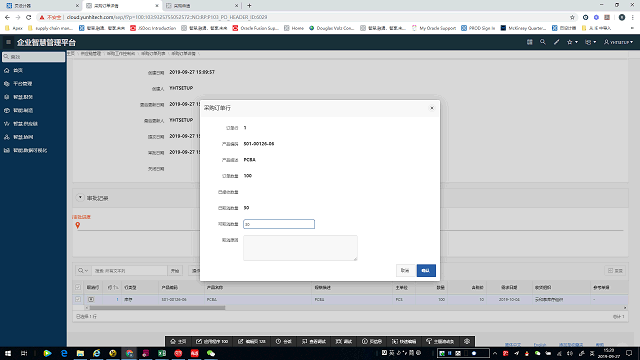
Task: Click the gear icon in developer toolbar
Action: [x=467, y=341]
